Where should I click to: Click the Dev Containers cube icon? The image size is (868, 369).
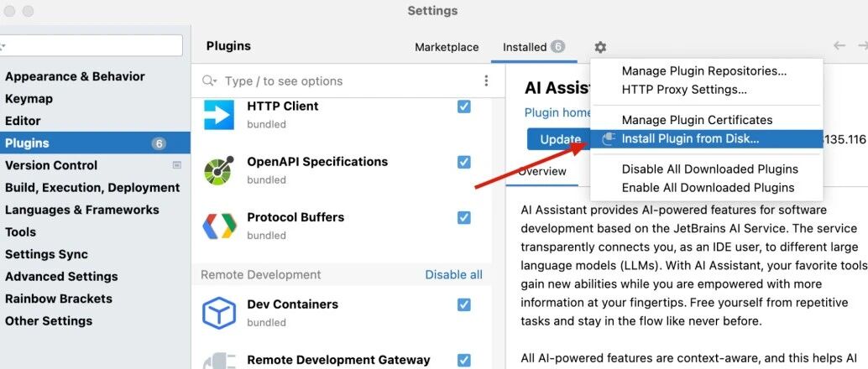tap(218, 313)
